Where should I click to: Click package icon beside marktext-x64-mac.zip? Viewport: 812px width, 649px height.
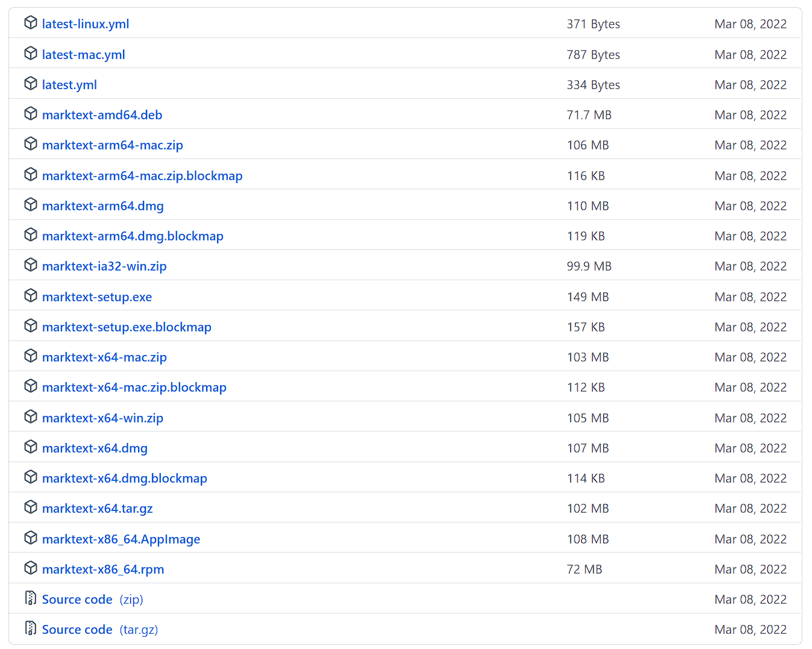point(31,356)
